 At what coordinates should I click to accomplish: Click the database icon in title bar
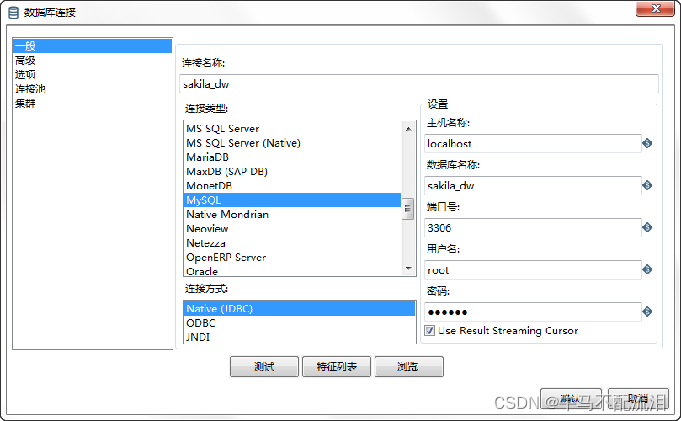[13, 13]
